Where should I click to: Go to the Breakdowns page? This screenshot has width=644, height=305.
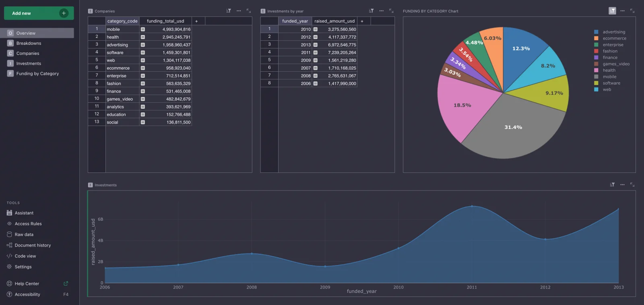coord(29,43)
